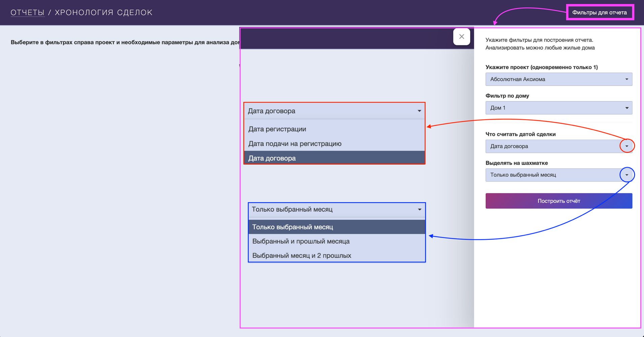Open the ОТЧЕТЫ breadcrumb link
This screenshot has width=644, height=337.
(28, 12)
